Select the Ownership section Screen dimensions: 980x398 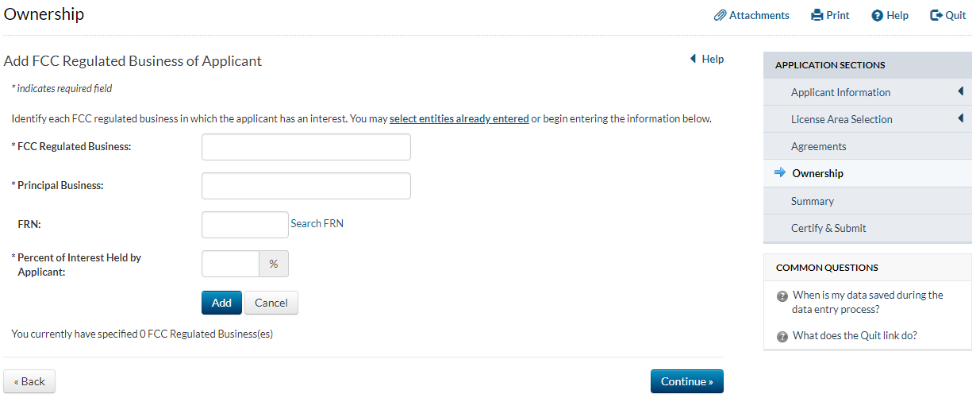click(x=817, y=173)
